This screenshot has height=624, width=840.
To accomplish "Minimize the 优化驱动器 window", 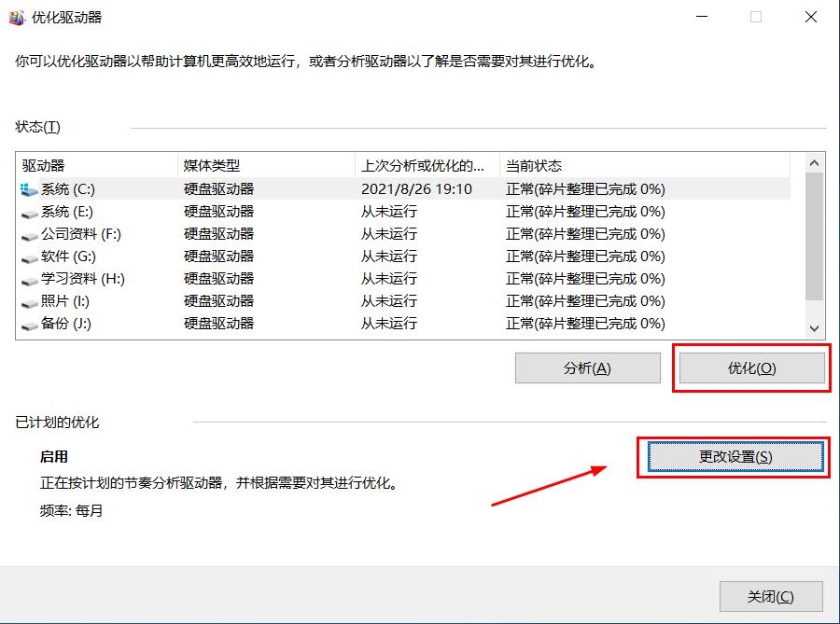I will pyautogui.click(x=702, y=17).
